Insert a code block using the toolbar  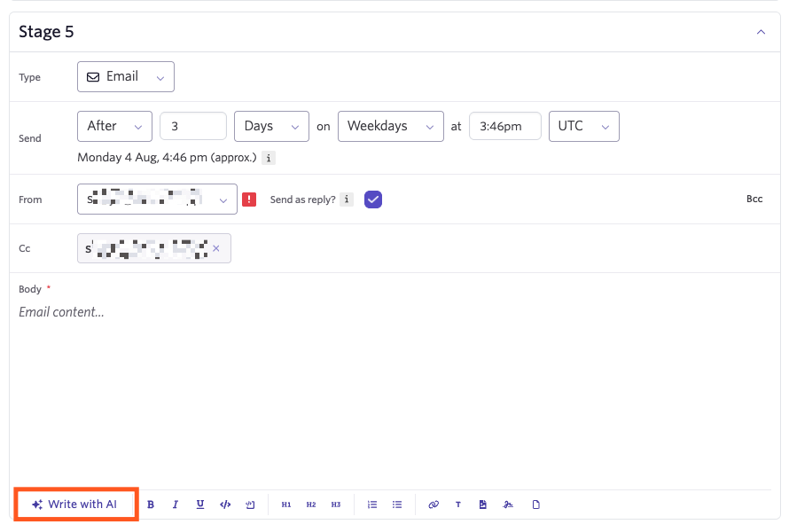pyautogui.click(x=225, y=505)
